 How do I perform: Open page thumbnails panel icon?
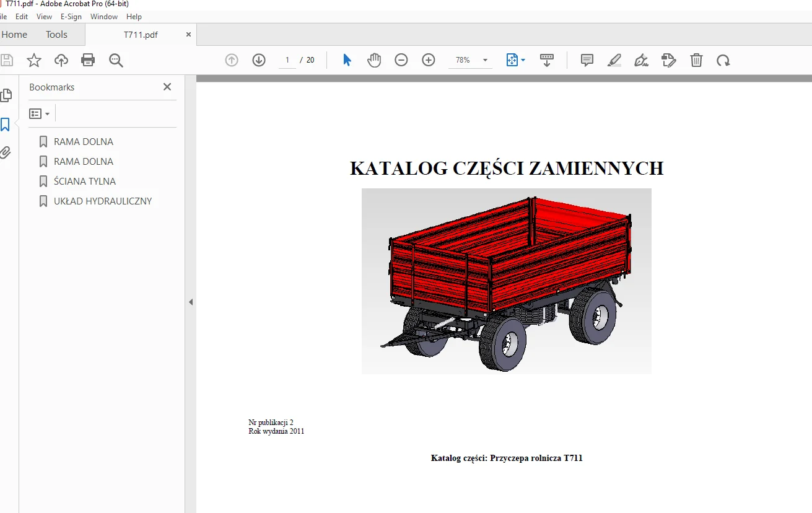coord(6,95)
